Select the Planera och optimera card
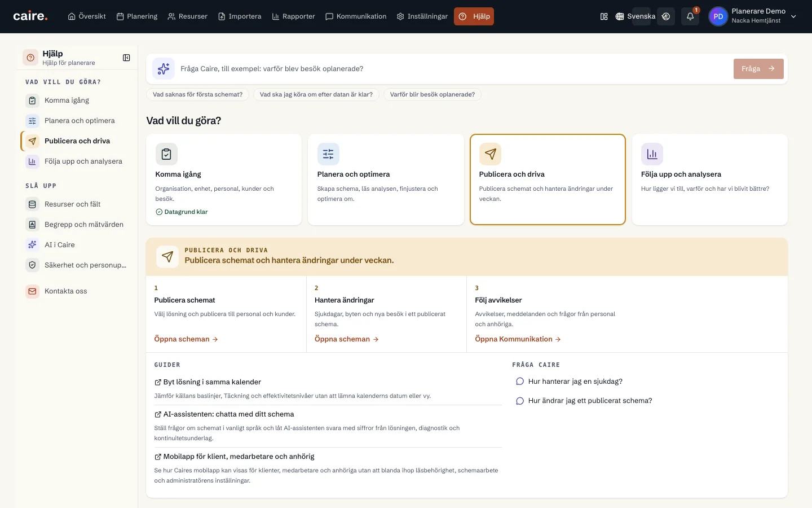 [x=386, y=179]
